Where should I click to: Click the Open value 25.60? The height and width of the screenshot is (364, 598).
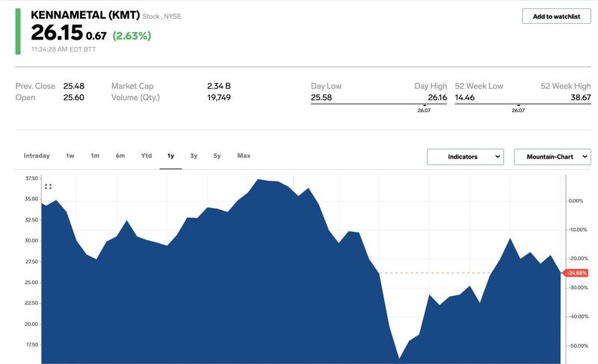click(73, 98)
